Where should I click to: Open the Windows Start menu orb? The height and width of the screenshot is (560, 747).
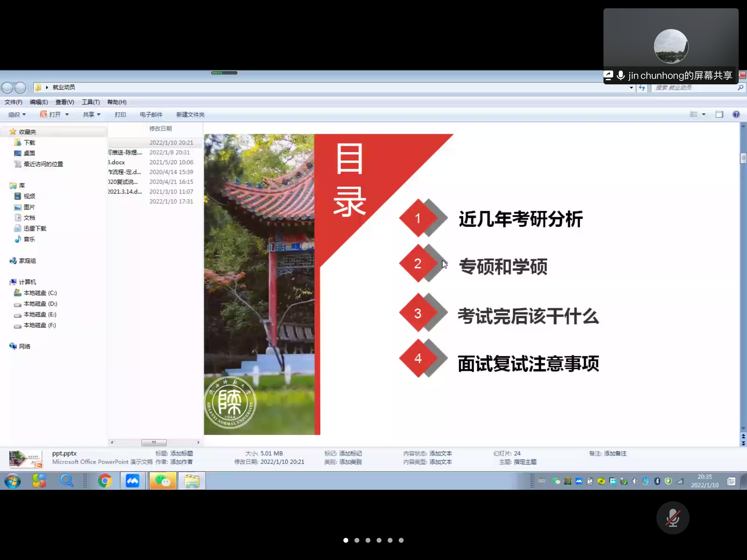[x=13, y=481]
